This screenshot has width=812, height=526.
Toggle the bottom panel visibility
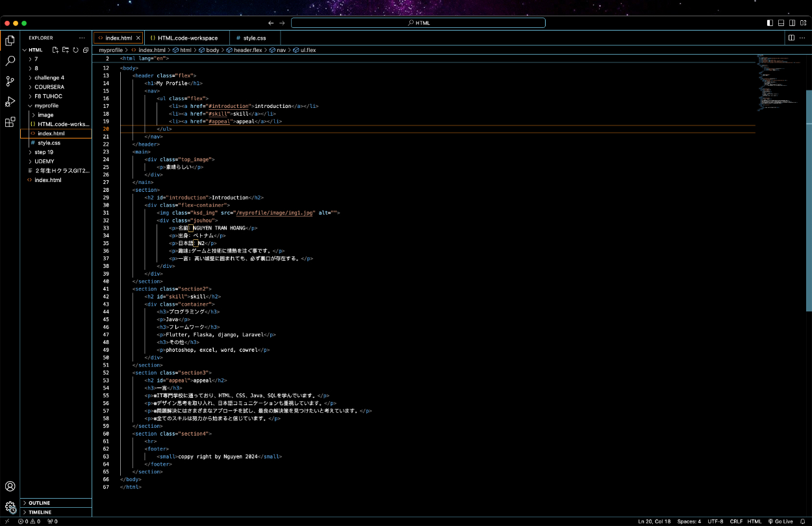(781, 23)
